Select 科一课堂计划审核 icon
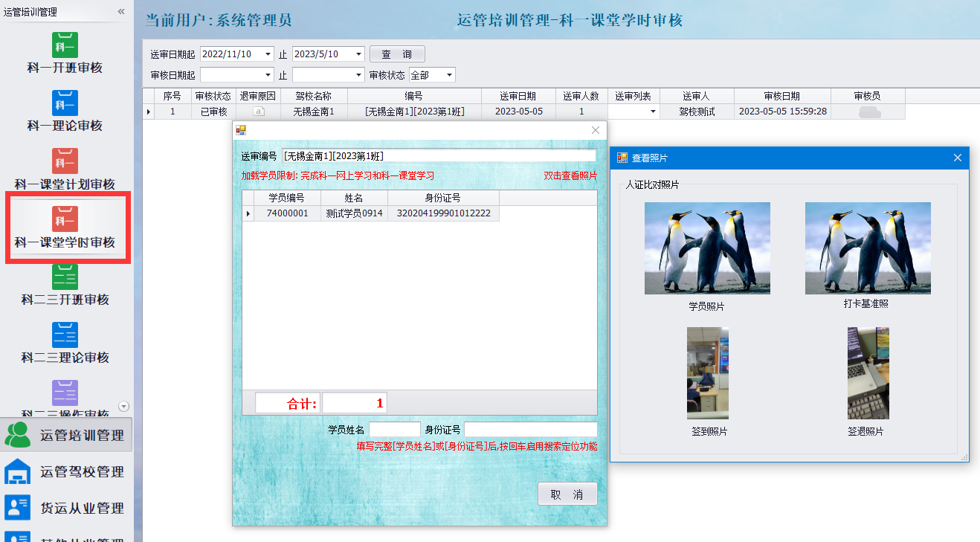Image resolution: width=980 pixels, height=542 pixels. click(65, 161)
